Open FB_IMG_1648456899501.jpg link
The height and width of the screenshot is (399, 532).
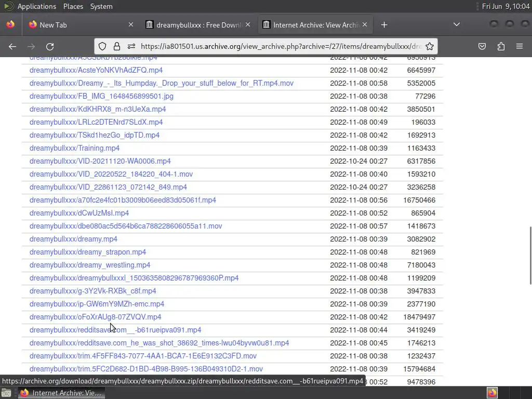tap(101, 96)
